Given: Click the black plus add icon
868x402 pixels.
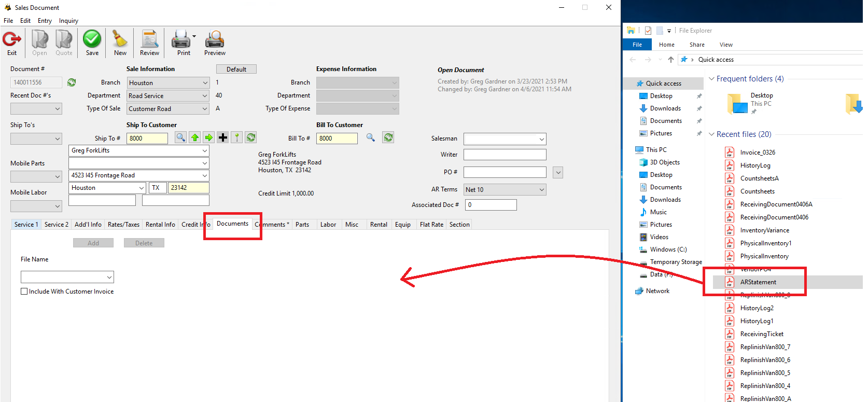Looking at the screenshot, I should pos(223,137).
